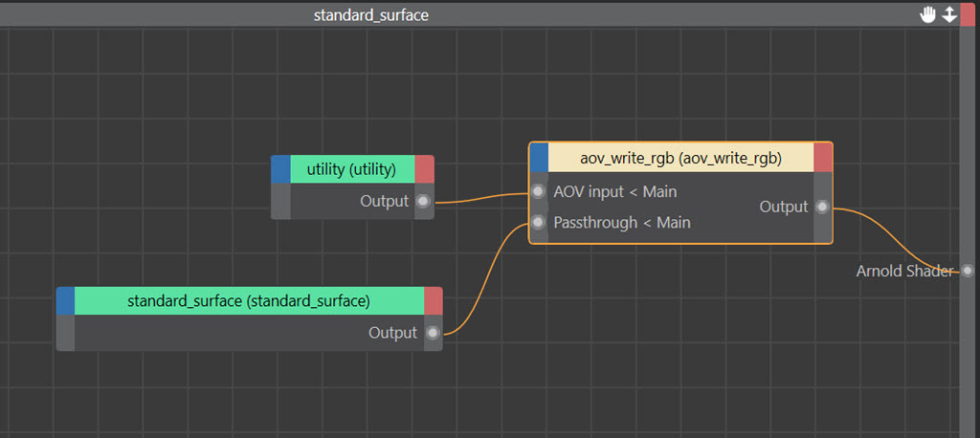This screenshot has width=980, height=438.
Task: Click the red square in title bar corner
Action: tap(968, 15)
